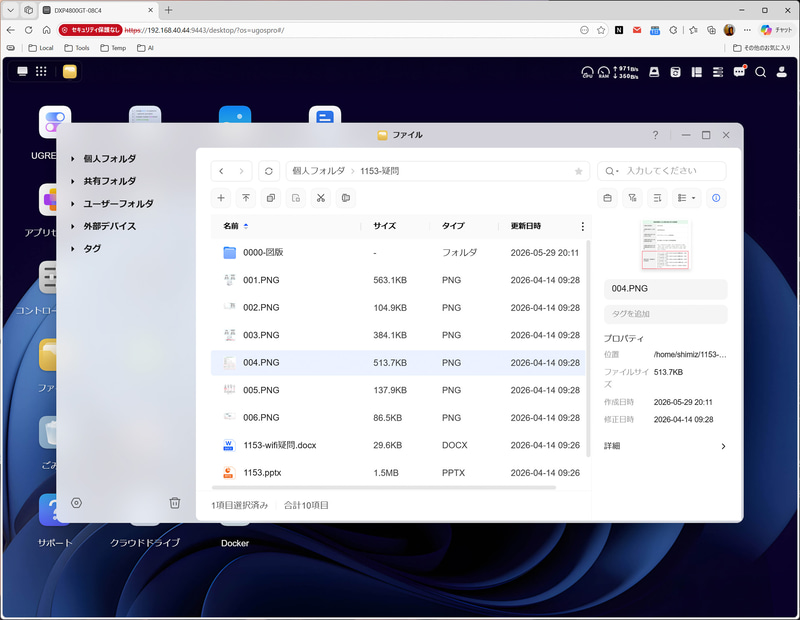This screenshot has height=620, width=800.
Task: Select the 006.PNG file row
Action: (x=398, y=418)
